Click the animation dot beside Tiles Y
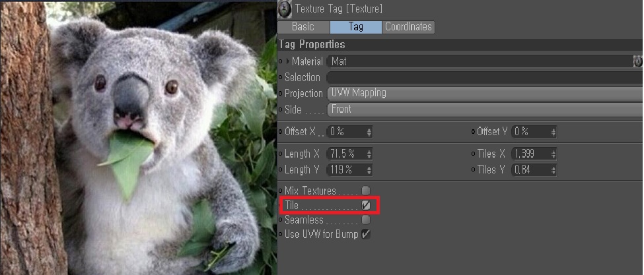644x275 pixels. 473,169
